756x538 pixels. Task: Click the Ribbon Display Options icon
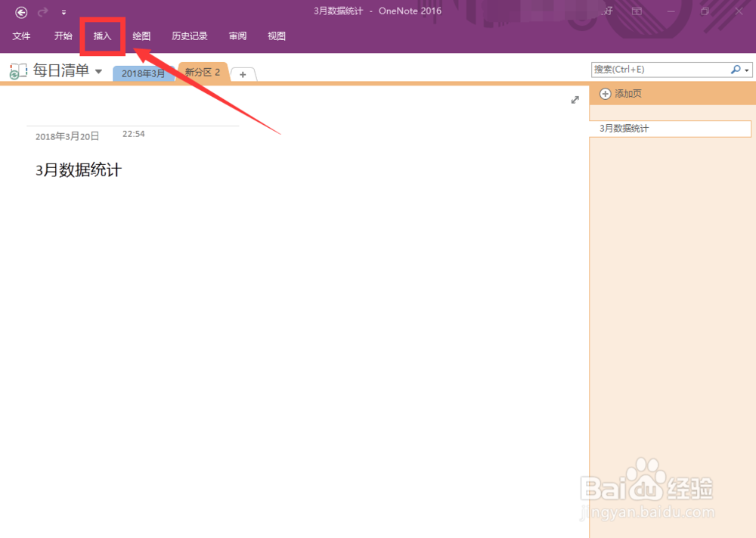coord(636,11)
